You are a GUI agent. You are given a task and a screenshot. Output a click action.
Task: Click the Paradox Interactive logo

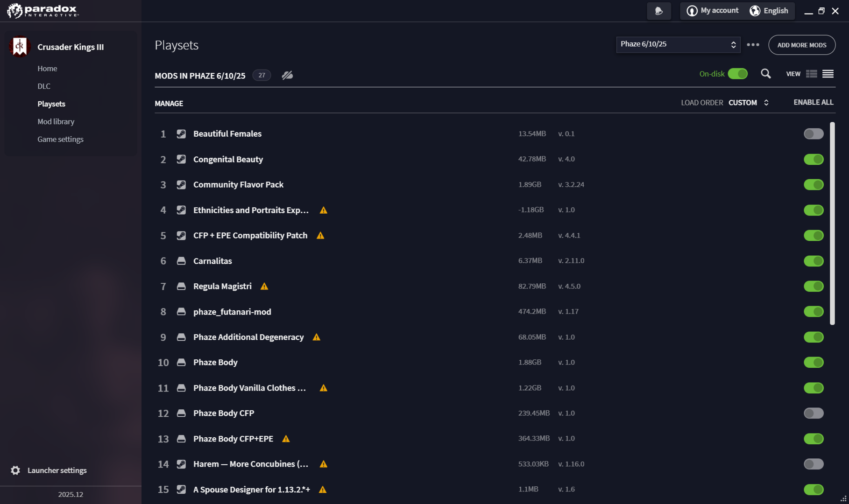tap(42, 10)
